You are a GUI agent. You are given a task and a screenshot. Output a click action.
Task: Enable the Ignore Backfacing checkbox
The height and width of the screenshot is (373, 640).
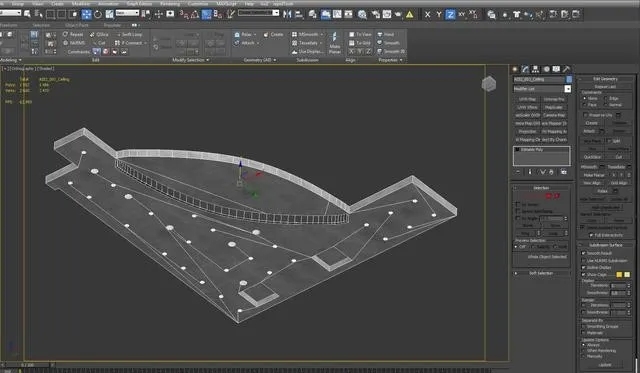[518, 211]
